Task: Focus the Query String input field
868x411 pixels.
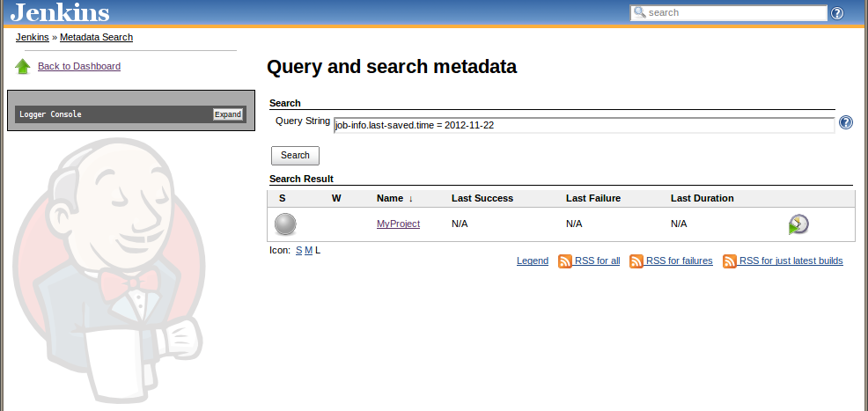Action: click(584, 126)
